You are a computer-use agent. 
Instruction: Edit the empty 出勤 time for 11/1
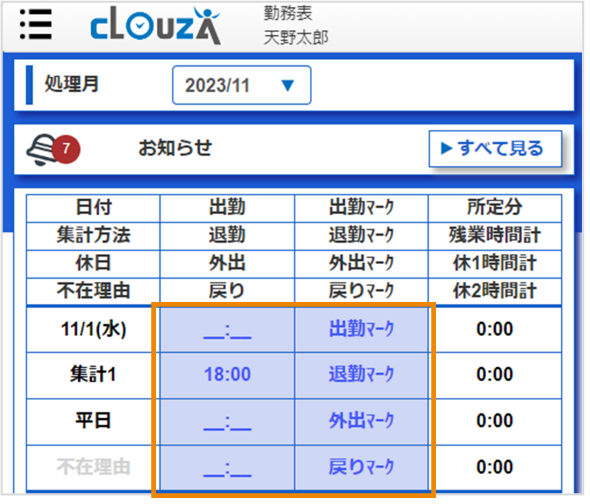pos(227,330)
